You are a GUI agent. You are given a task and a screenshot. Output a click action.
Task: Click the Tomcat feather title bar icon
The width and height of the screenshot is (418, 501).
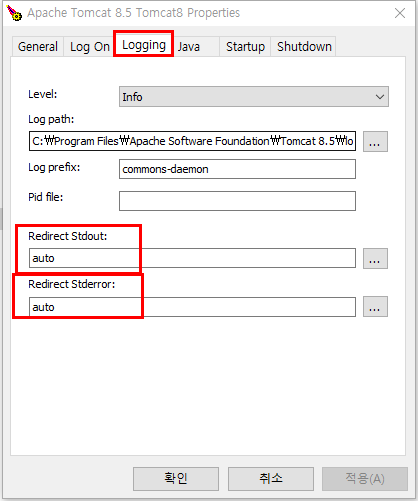[x=14, y=13]
